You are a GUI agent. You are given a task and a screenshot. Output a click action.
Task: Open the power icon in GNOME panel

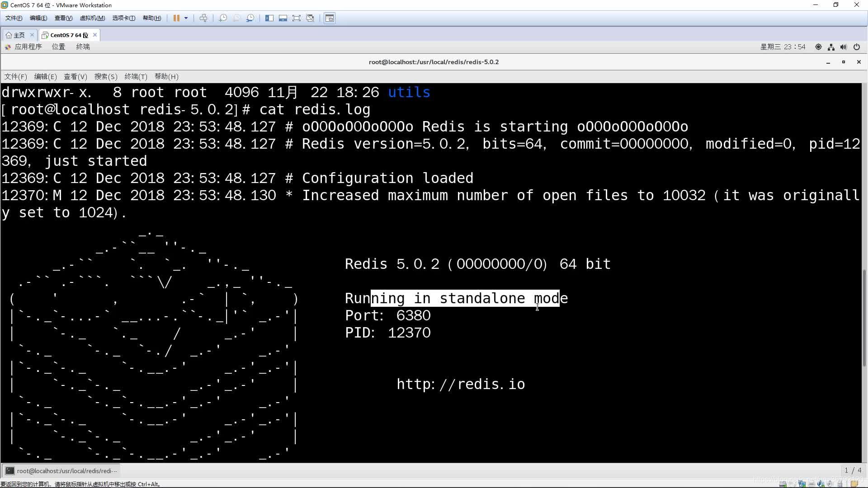coord(857,47)
